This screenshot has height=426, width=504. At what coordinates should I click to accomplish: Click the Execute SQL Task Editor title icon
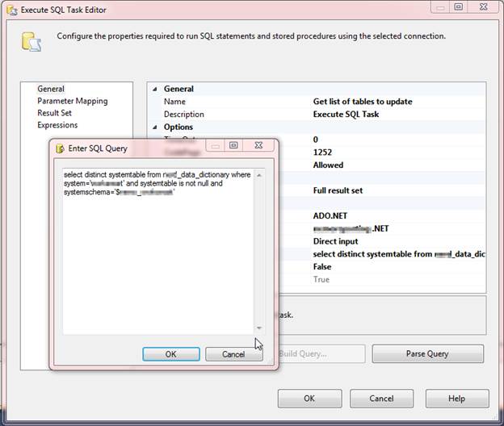point(11,10)
